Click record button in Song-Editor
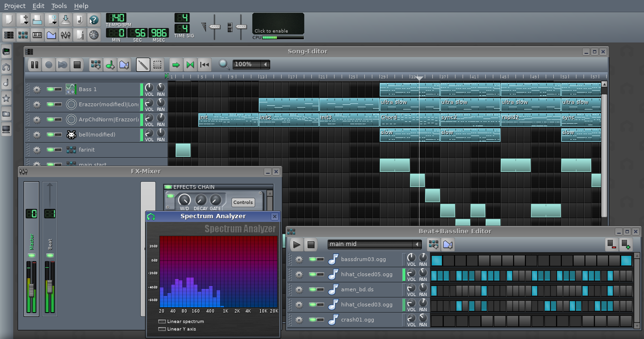644x339 pixels. [x=49, y=65]
